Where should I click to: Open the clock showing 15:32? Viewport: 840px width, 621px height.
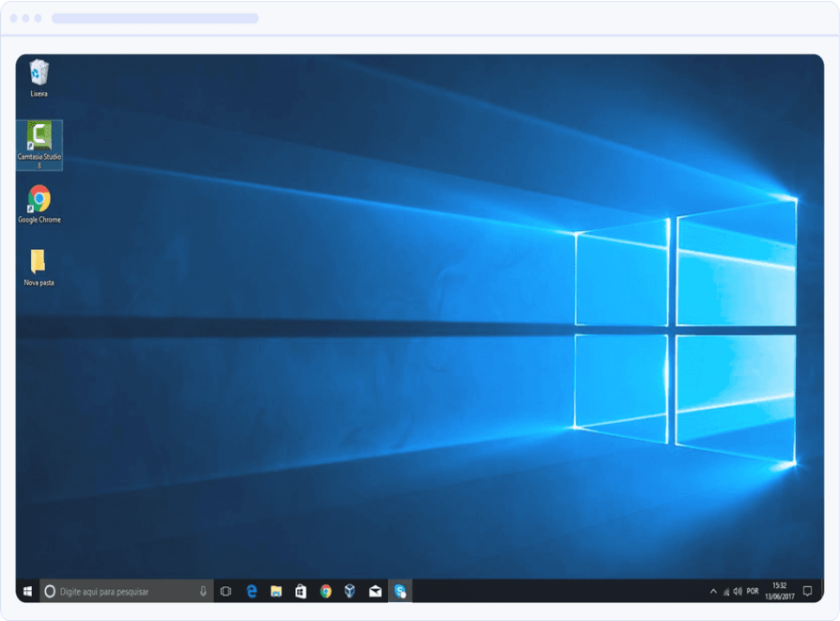pyautogui.click(x=779, y=591)
